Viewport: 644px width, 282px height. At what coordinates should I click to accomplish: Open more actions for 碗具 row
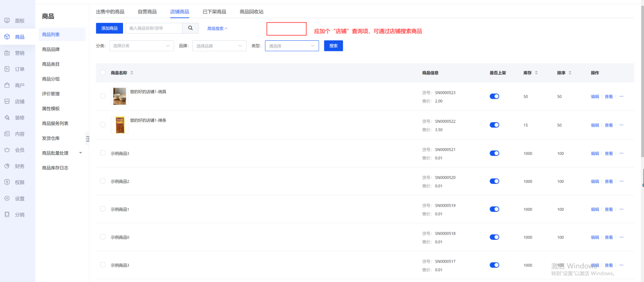tap(621, 97)
